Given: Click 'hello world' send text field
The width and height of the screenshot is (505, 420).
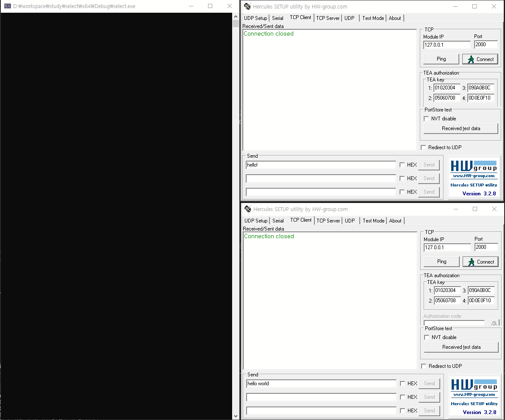Looking at the screenshot, I should pos(321,384).
